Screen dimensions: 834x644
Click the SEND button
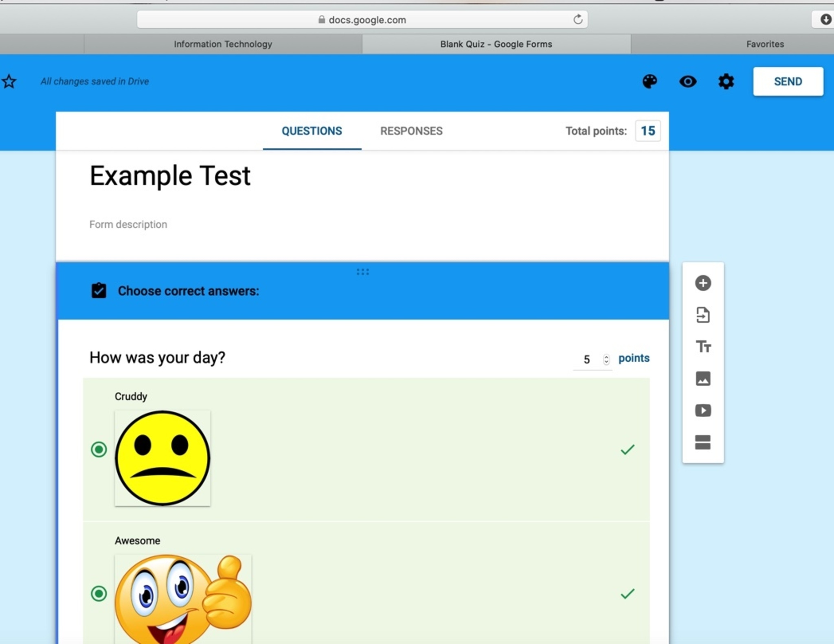point(788,81)
